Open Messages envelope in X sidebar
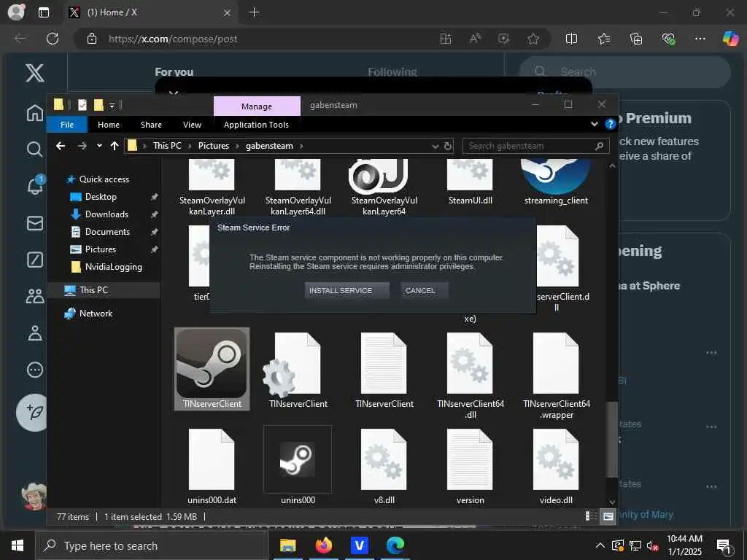Viewport: 747px width, 560px height. [35, 223]
